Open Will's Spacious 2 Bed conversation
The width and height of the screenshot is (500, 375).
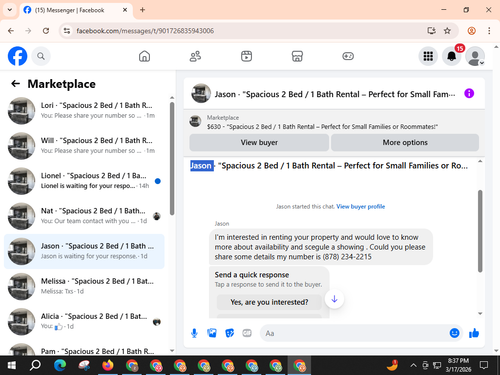pos(84,146)
